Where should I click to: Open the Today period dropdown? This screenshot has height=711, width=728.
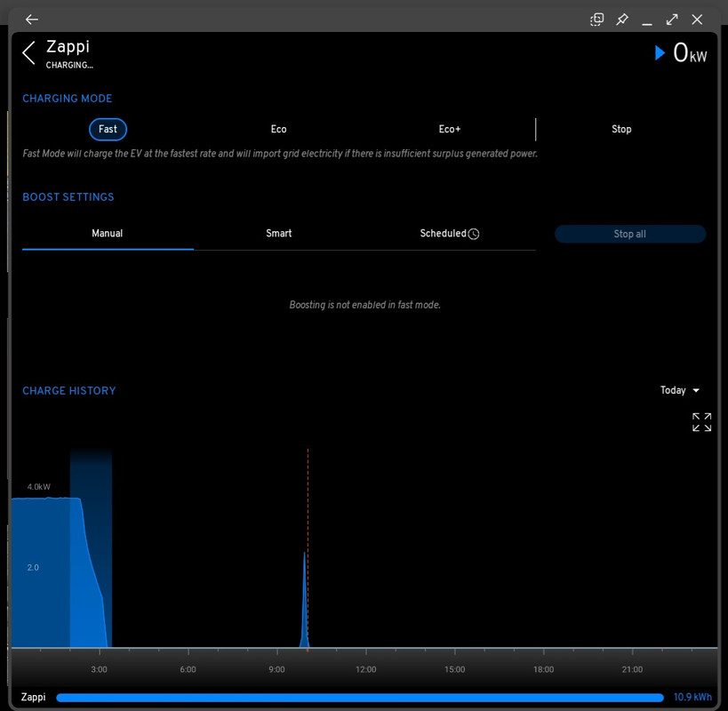pyautogui.click(x=680, y=390)
